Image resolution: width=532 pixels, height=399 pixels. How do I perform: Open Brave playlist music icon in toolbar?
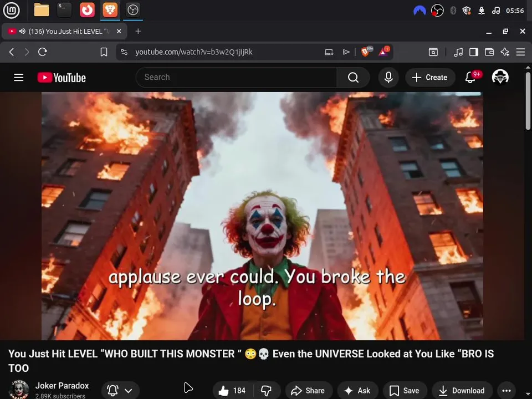pyautogui.click(x=458, y=52)
